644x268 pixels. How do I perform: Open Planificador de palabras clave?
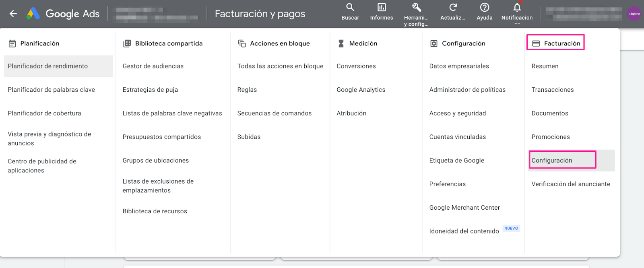click(x=52, y=90)
